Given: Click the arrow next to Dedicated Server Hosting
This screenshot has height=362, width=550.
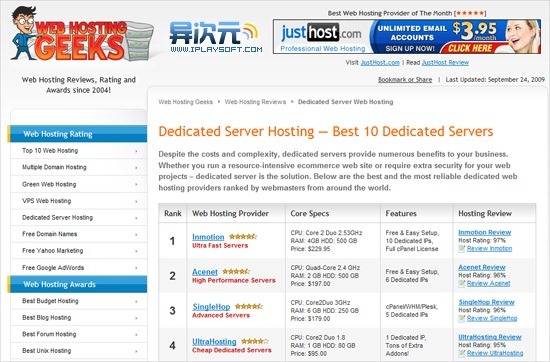Looking at the screenshot, I should point(136,218).
